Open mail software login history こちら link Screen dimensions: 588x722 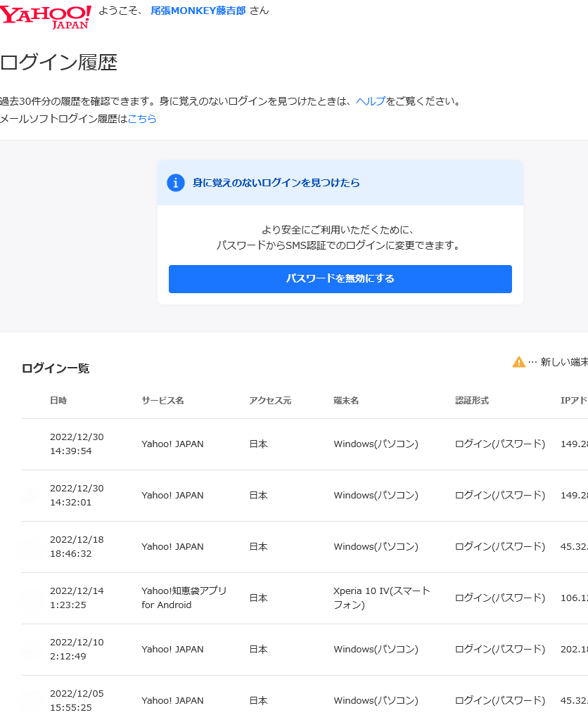(142, 119)
